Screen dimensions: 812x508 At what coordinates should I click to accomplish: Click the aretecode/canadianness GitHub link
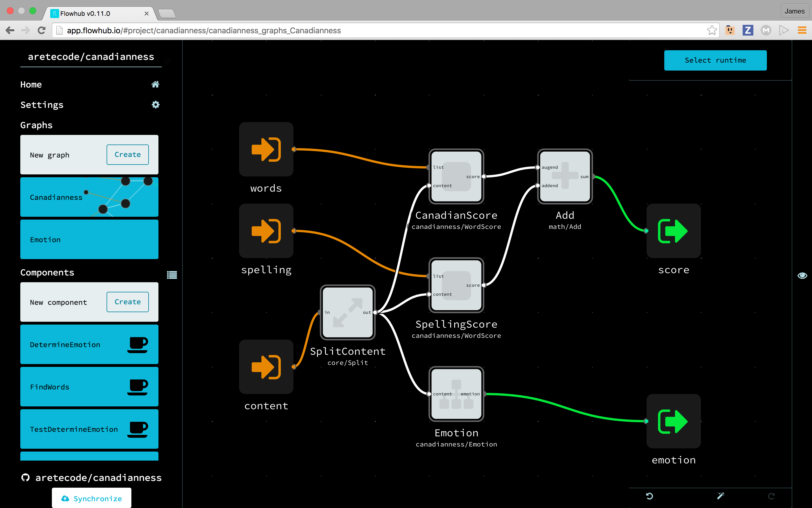98,478
